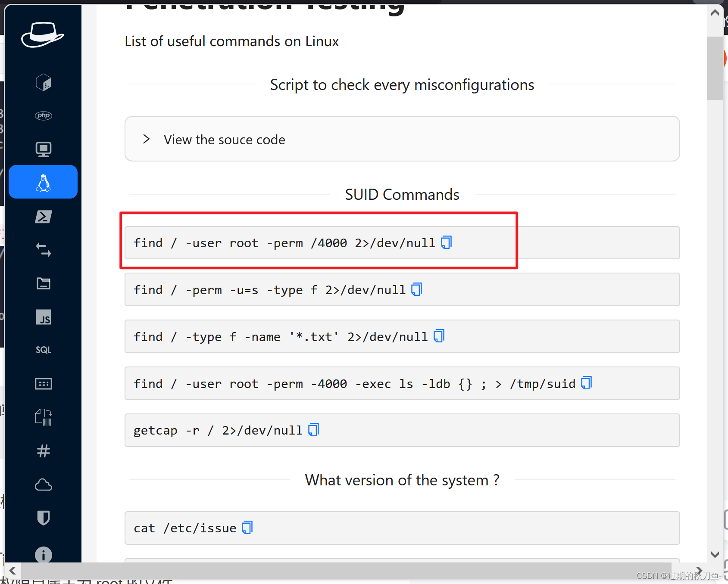Copy the cat /etc/issue command
Viewport: 728px width, 584px height.
pos(247,528)
